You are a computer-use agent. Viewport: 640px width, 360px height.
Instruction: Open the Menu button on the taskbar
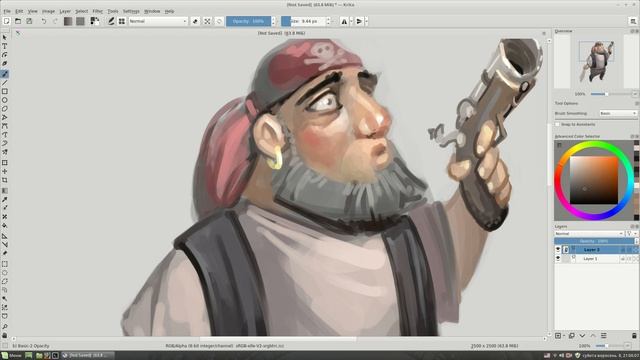pos(12,356)
